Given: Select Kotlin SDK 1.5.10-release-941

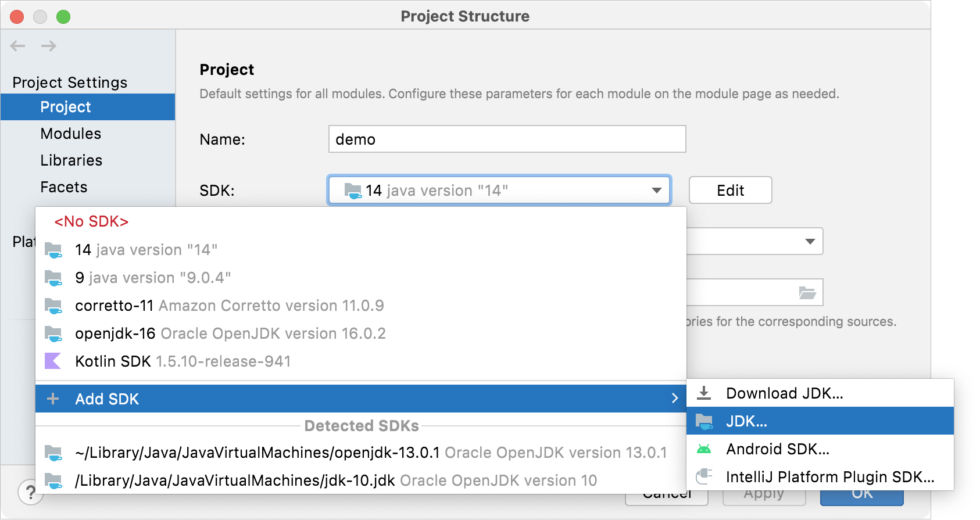Looking at the screenshot, I should (x=361, y=361).
